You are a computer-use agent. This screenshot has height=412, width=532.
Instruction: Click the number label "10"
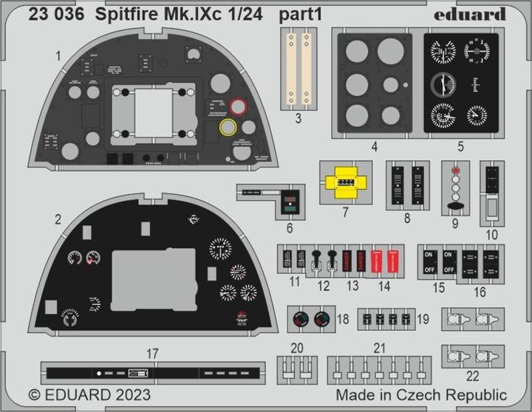coord(492,235)
